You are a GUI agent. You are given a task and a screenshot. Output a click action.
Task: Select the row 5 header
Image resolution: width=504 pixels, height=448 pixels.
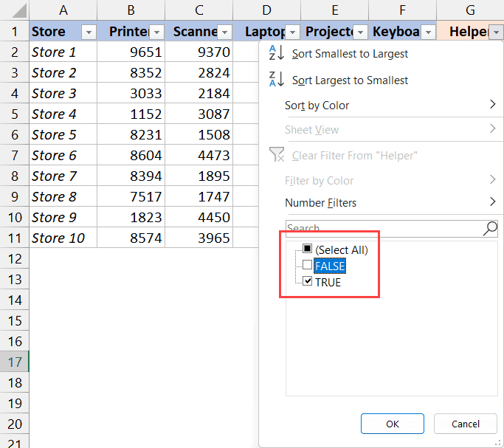15,114
